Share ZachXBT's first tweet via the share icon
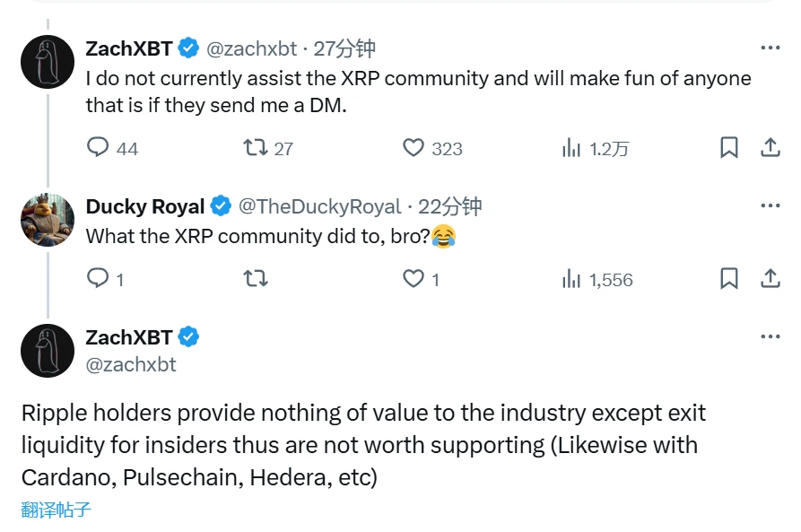 pyautogui.click(x=771, y=147)
